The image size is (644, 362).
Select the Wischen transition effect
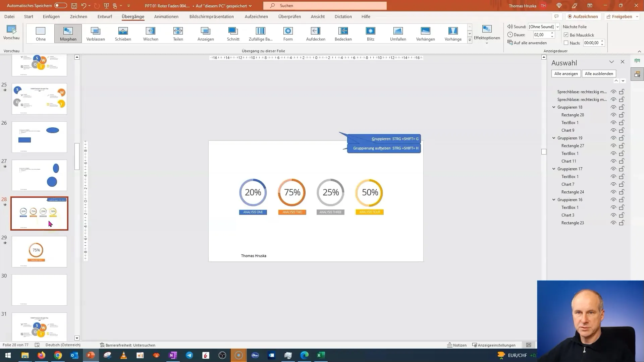[x=150, y=33]
